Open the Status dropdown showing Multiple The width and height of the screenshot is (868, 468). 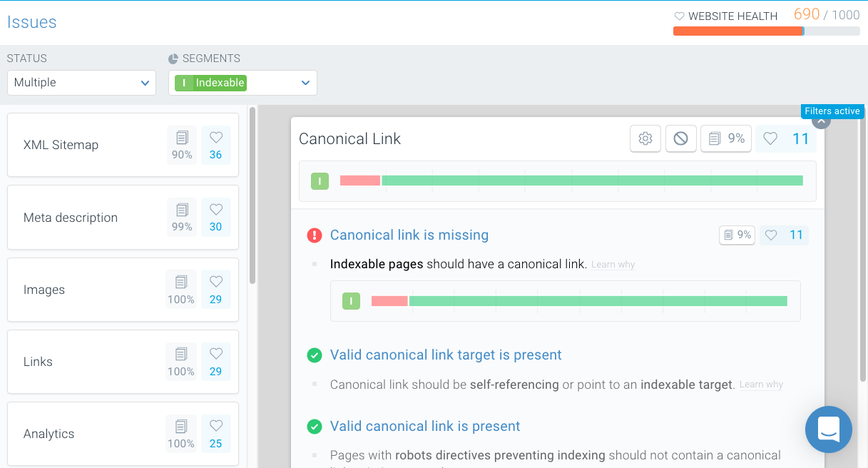81,83
